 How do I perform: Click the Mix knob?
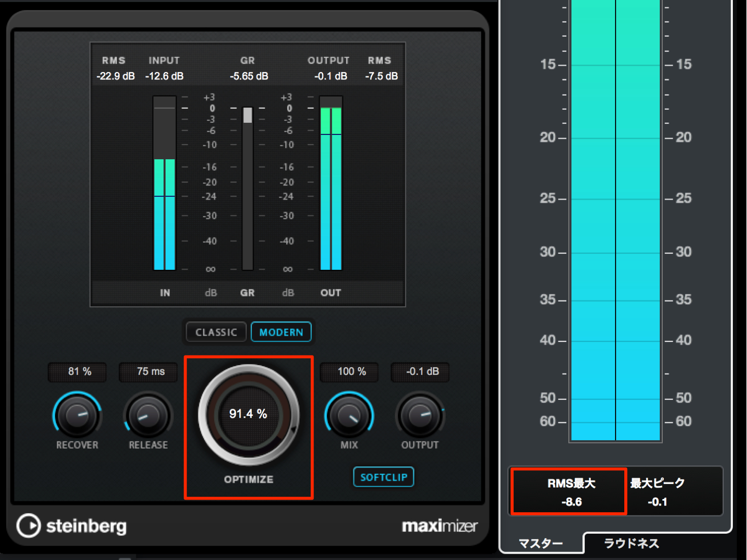tap(349, 415)
